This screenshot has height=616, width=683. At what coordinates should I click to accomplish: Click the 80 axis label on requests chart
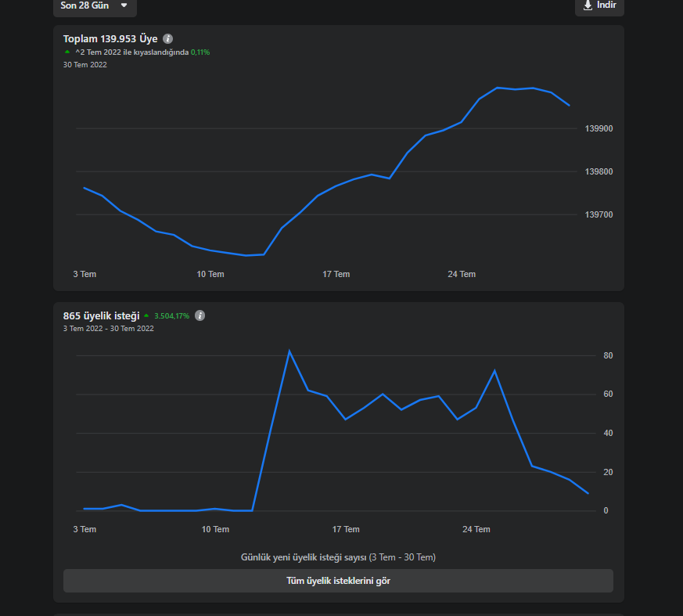[608, 355]
